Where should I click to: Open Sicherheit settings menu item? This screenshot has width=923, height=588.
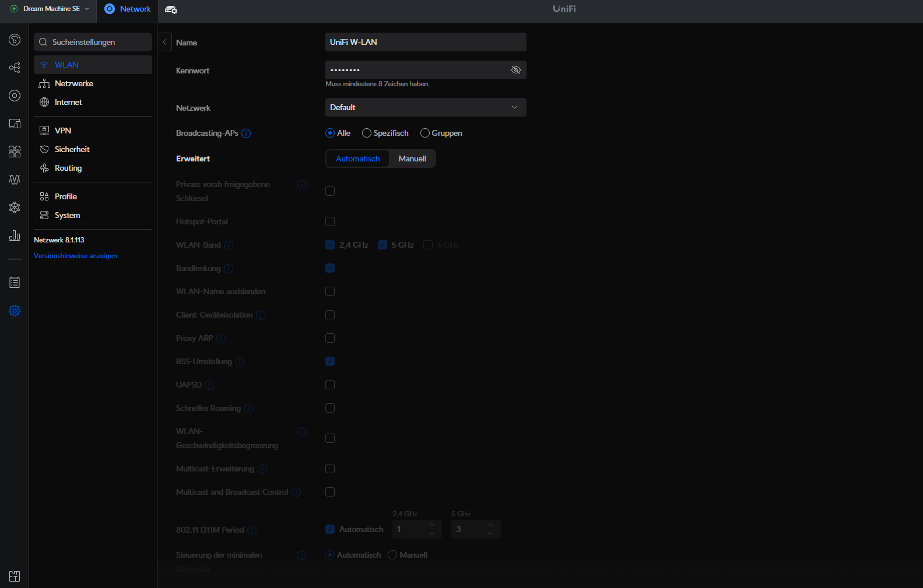tap(93, 149)
